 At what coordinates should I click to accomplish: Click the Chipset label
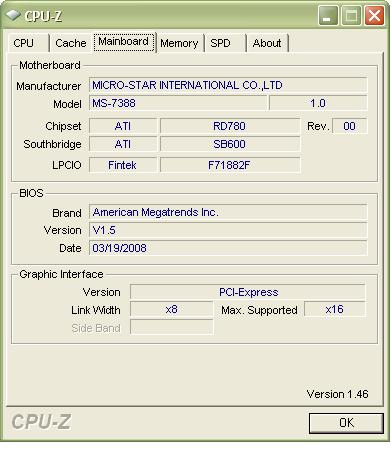(63, 126)
